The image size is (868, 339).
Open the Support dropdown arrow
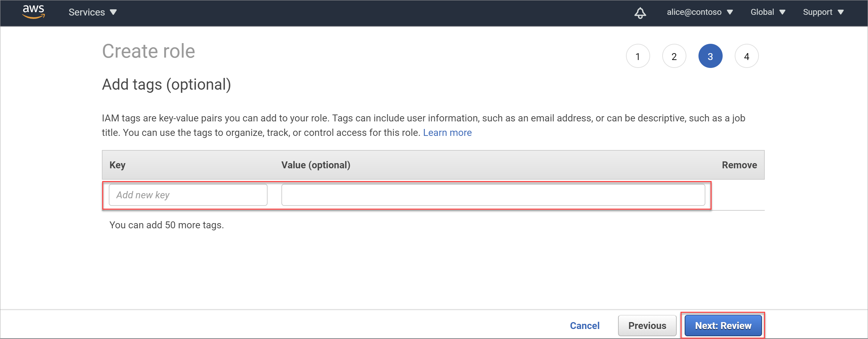click(841, 12)
